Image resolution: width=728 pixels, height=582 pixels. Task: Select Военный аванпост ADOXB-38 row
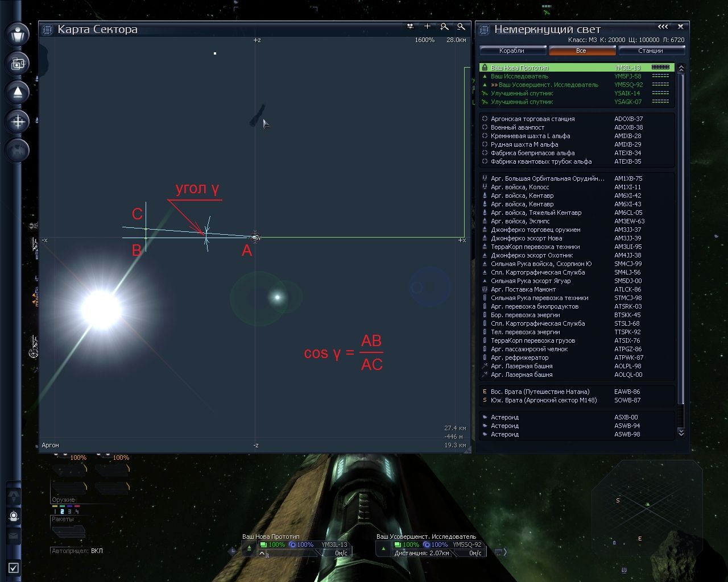[x=577, y=127]
